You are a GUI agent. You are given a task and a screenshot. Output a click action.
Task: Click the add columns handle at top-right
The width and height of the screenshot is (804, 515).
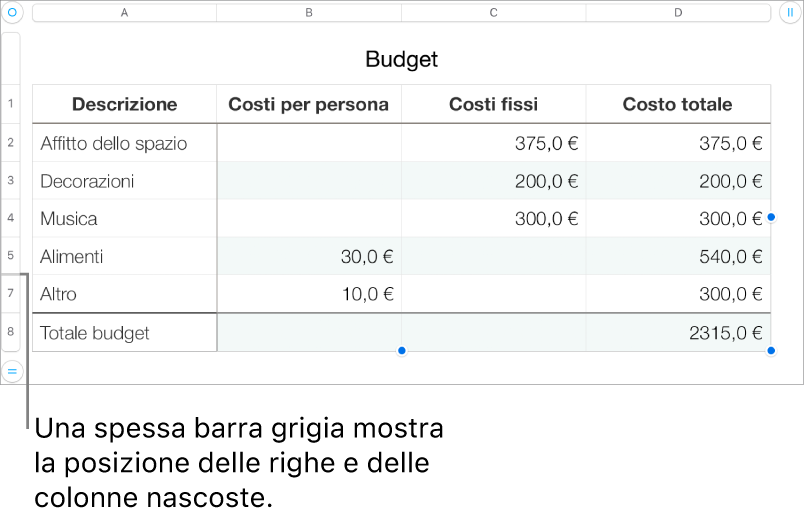point(790,12)
